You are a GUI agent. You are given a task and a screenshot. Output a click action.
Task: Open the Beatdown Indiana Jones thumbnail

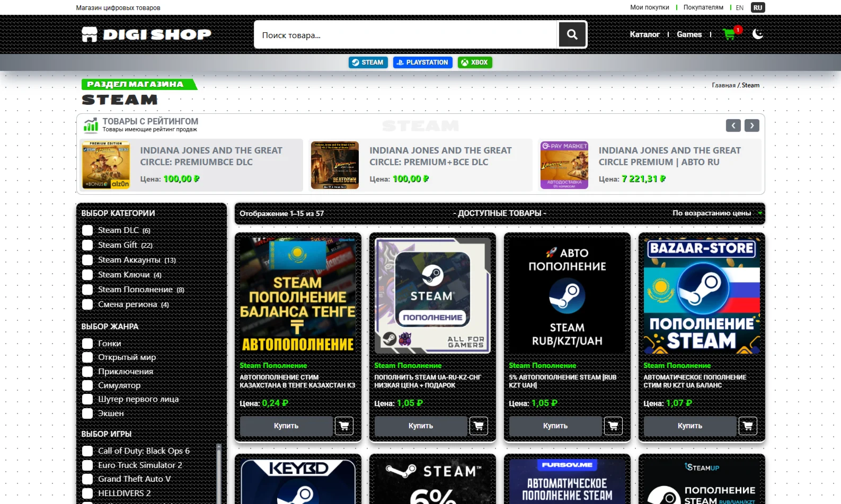[335, 165]
